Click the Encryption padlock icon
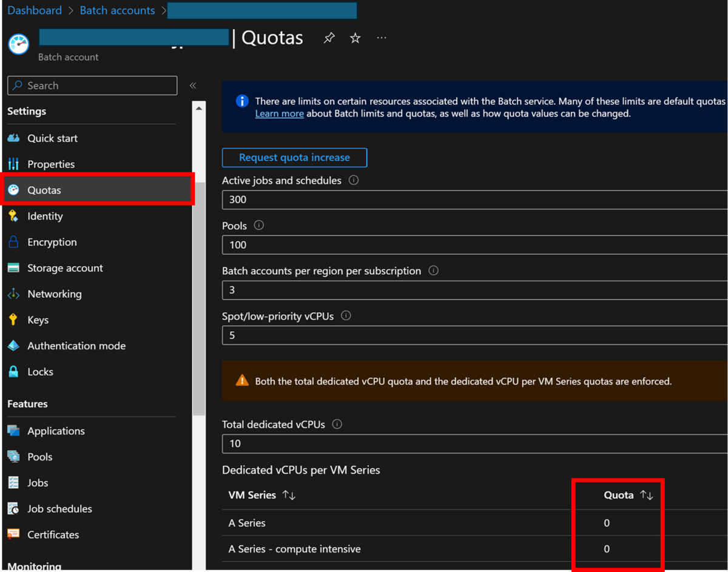The height and width of the screenshot is (572, 728). (x=13, y=242)
